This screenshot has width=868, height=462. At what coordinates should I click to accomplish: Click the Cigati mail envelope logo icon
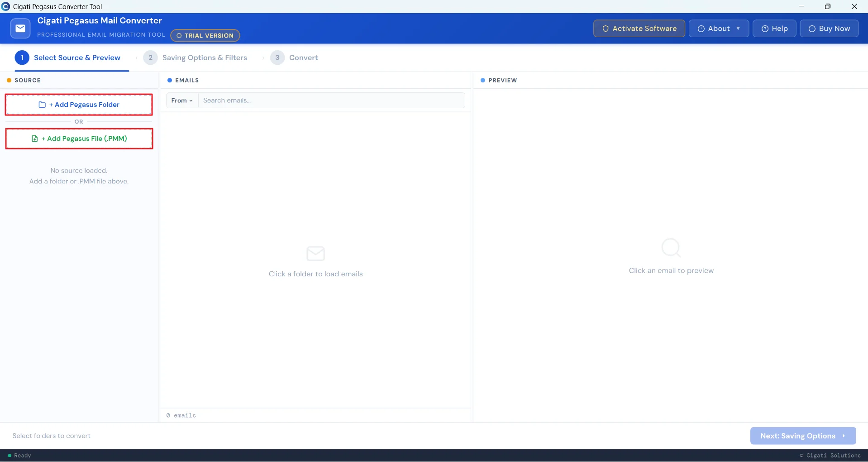[20, 29]
